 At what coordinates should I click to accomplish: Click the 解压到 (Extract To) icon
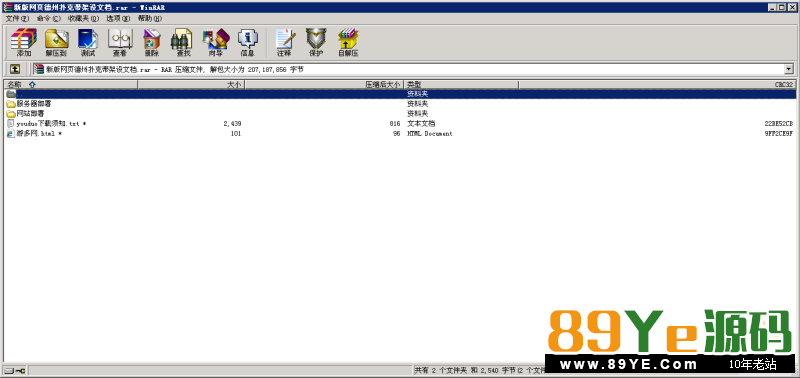56,43
